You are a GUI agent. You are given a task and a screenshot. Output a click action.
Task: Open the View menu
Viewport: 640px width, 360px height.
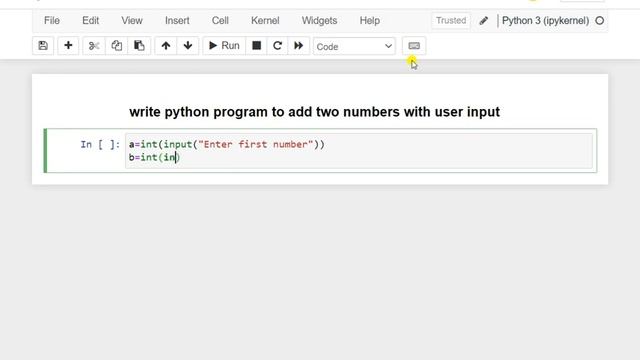[x=131, y=20]
